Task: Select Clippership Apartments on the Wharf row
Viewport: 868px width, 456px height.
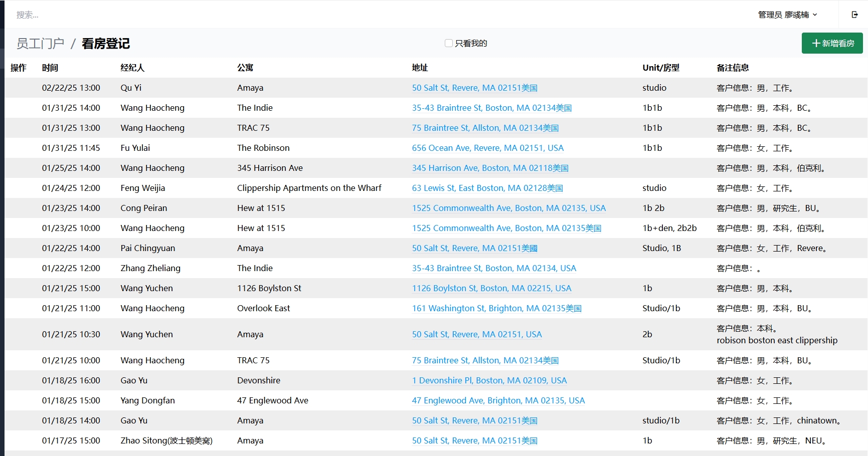Action: click(309, 188)
